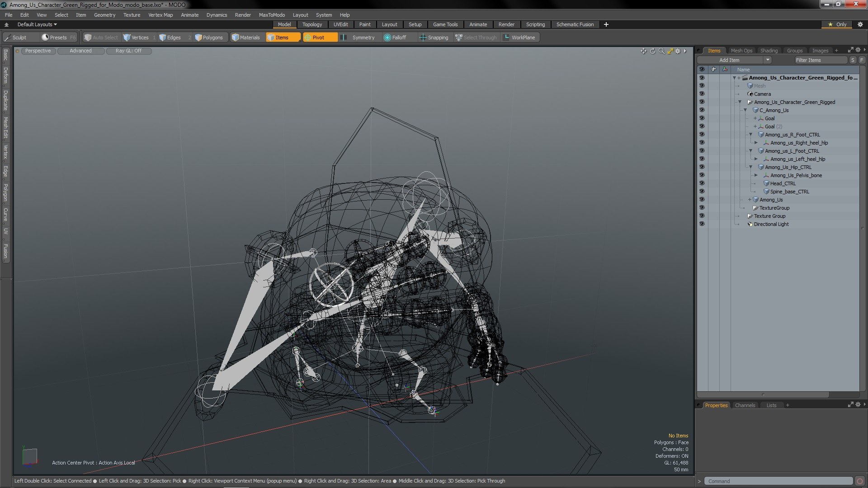Click the Perspective view button
The width and height of the screenshot is (868, 488).
pyautogui.click(x=38, y=51)
